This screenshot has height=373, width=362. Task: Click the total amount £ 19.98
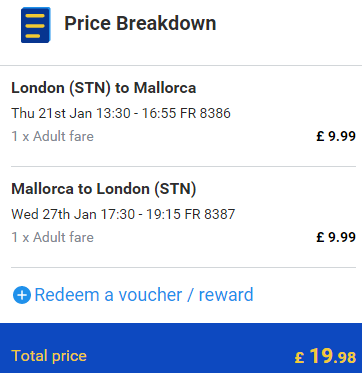pyautogui.click(x=325, y=356)
